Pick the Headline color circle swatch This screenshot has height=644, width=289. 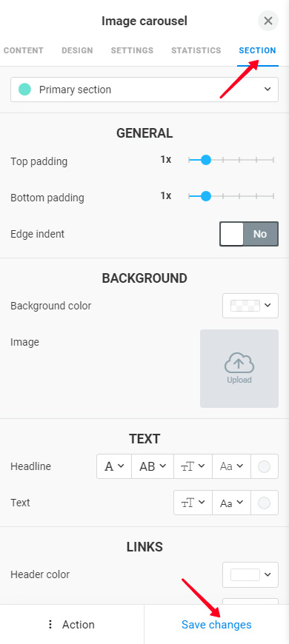[x=264, y=466]
